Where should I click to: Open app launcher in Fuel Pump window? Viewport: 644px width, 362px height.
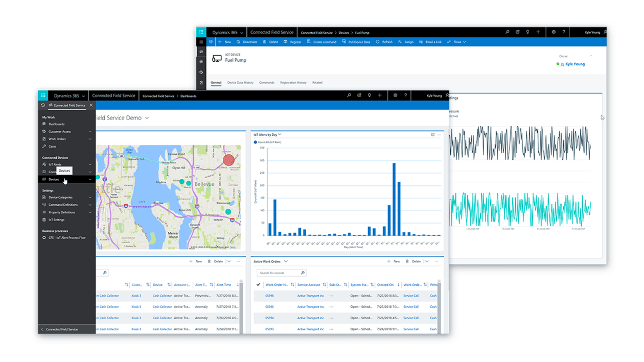point(201,32)
